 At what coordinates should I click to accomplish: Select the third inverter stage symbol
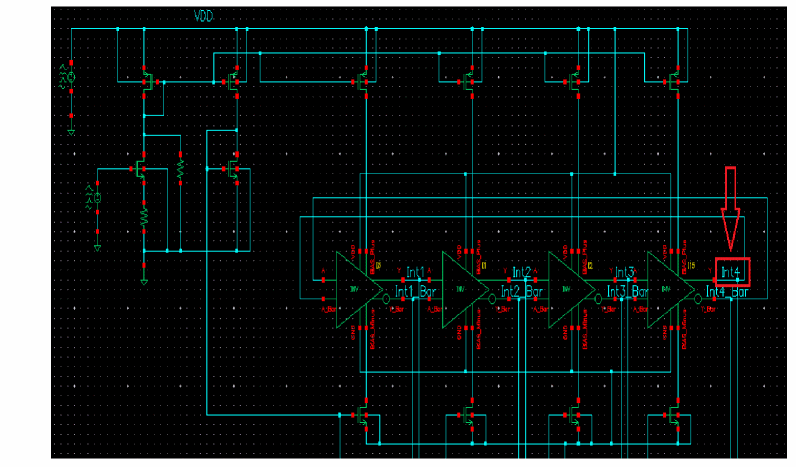tap(570, 289)
